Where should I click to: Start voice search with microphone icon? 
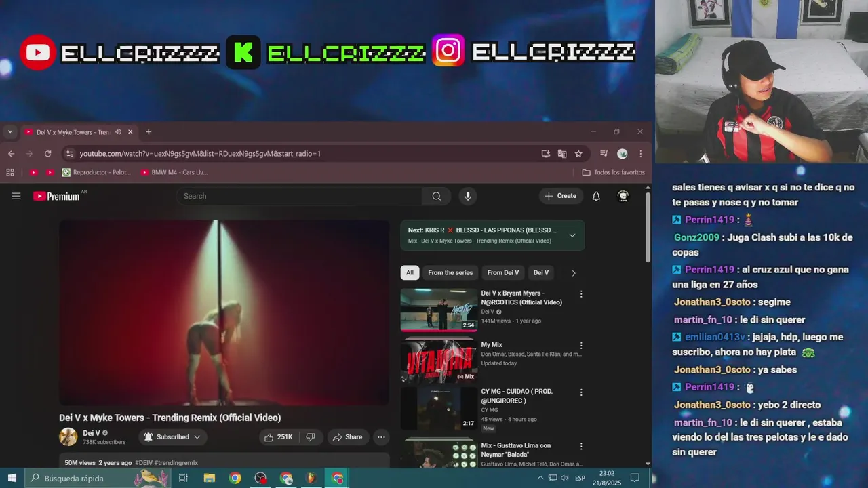tap(467, 196)
